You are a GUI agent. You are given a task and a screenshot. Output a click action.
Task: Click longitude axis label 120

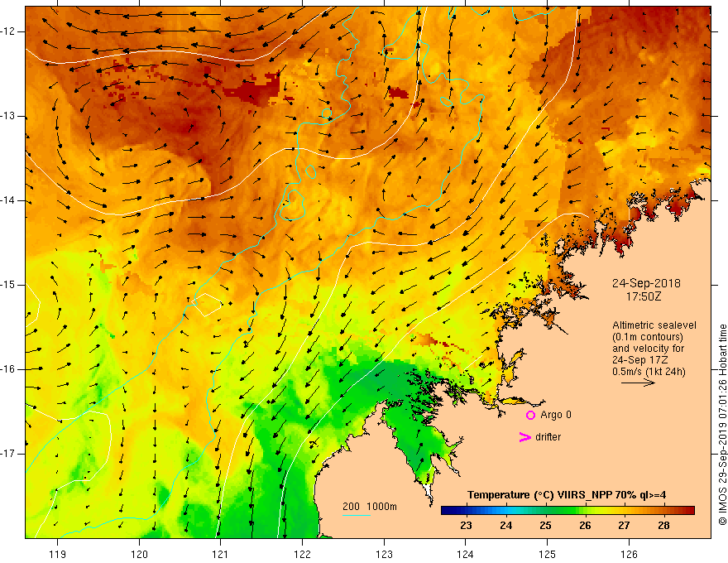(139, 554)
